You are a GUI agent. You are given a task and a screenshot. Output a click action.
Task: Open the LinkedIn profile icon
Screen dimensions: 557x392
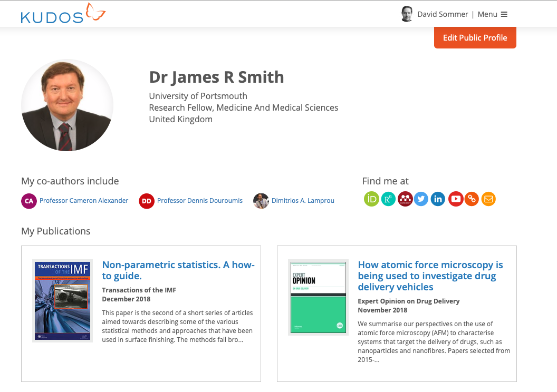tap(438, 199)
